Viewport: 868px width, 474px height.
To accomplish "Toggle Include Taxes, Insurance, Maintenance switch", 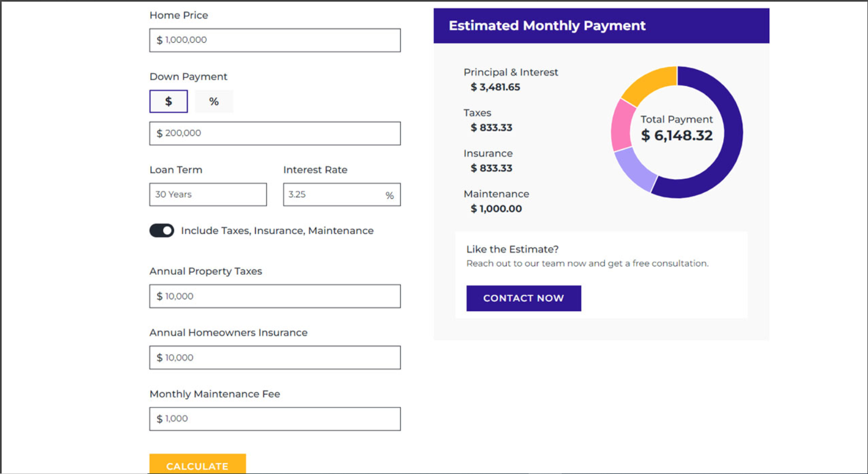I will 162,231.
